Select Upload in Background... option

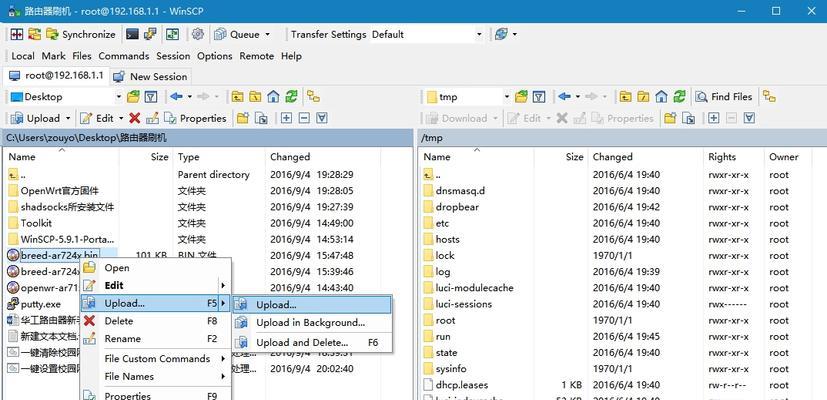pos(312,322)
